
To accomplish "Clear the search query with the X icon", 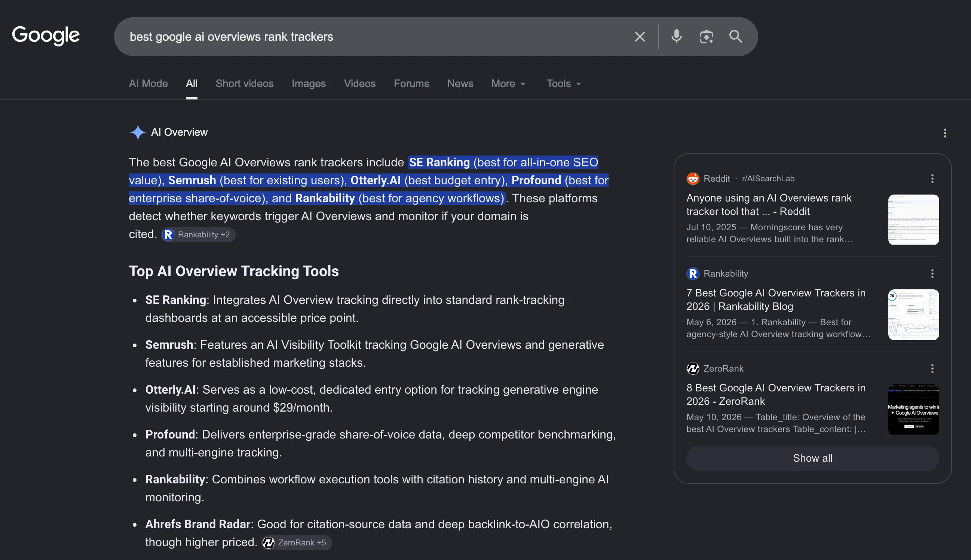I will (x=640, y=37).
